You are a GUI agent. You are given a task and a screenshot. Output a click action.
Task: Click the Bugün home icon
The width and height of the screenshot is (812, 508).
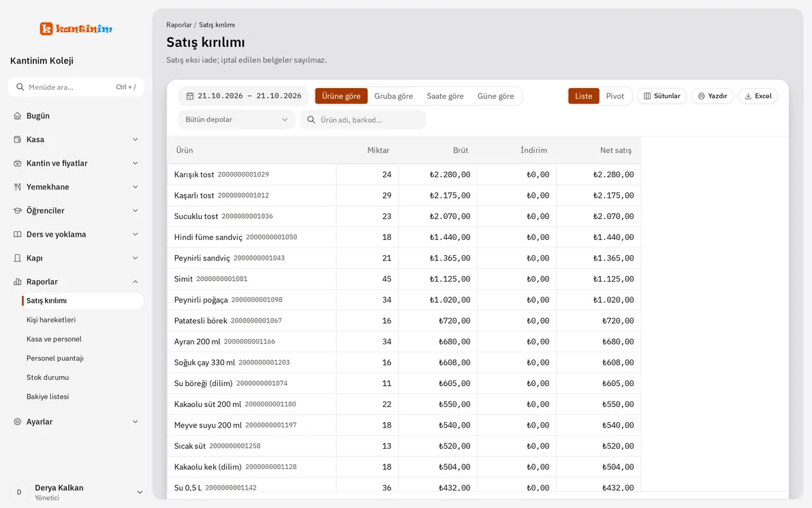pos(18,116)
